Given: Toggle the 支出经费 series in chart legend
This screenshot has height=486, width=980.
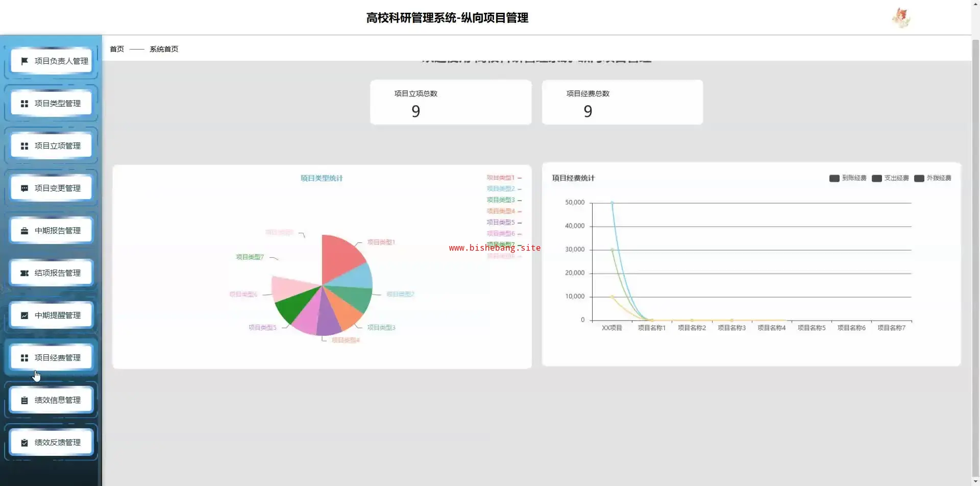Looking at the screenshot, I should point(890,178).
